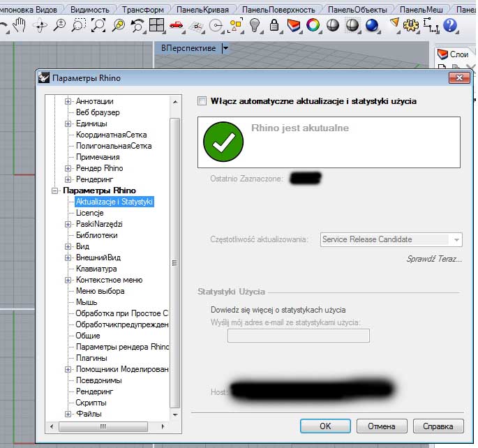Open the blue Help question mark icon

[450, 25]
